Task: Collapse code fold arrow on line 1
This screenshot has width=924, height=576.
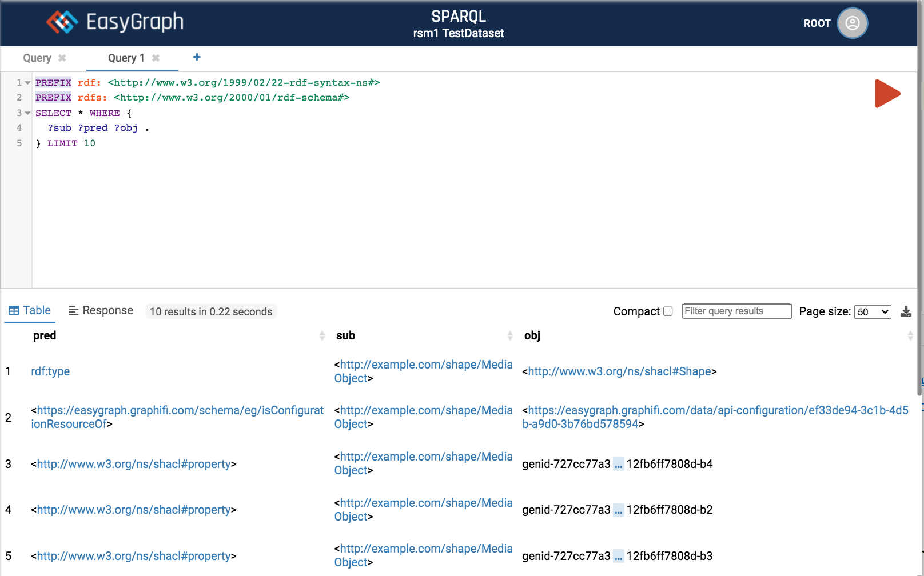Action: point(27,83)
